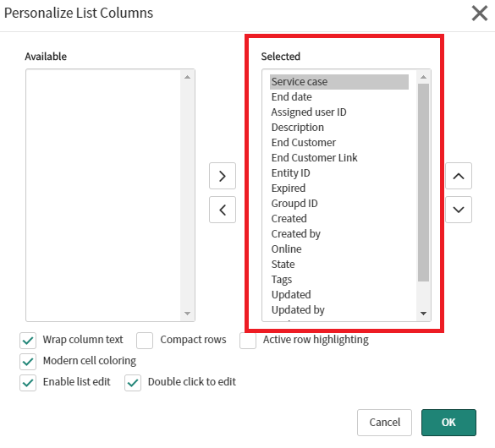
Task: Click the OK button
Action: (x=448, y=423)
